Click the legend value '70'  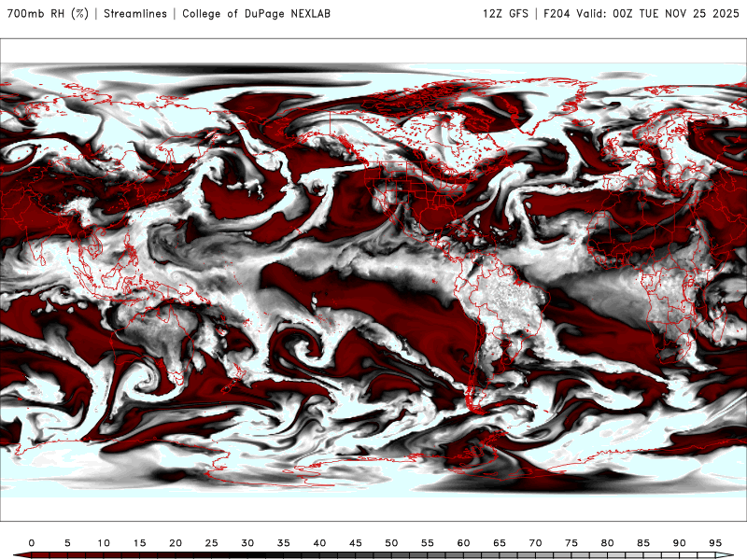click(x=535, y=543)
